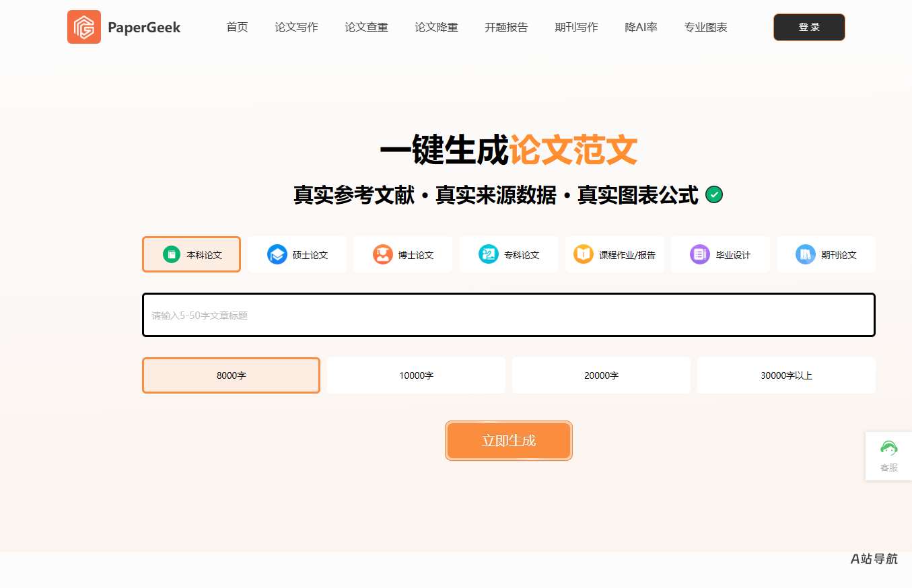Click the green notebook icon for 本科论文

(x=172, y=254)
